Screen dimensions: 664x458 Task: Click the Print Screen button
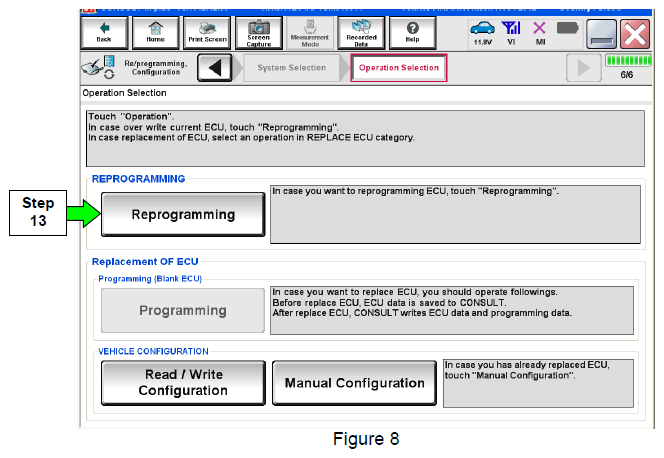pyautogui.click(x=207, y=33)
